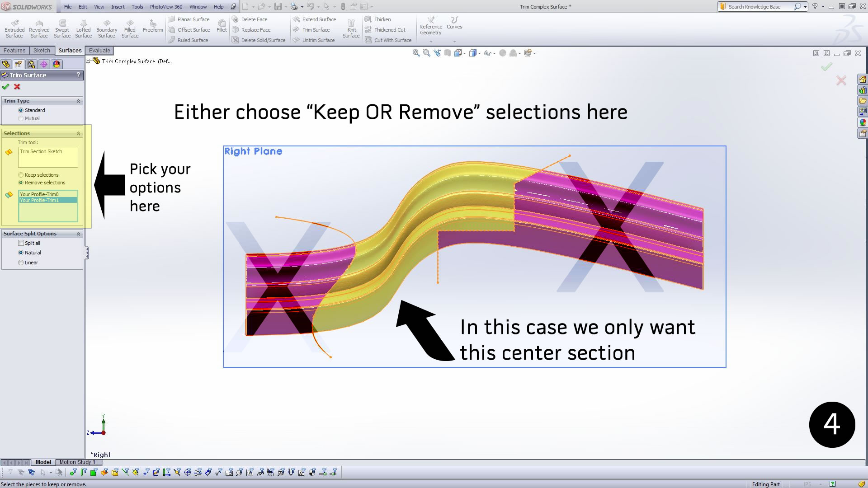Select the Lofted Surface tool
The image size is (868, 488).
click(84, 28)
